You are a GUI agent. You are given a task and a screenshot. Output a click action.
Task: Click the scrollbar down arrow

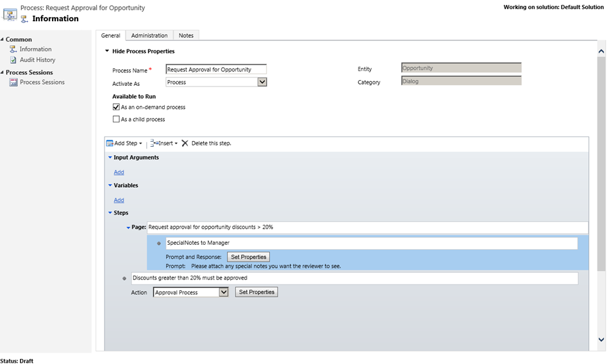point(601,340)
